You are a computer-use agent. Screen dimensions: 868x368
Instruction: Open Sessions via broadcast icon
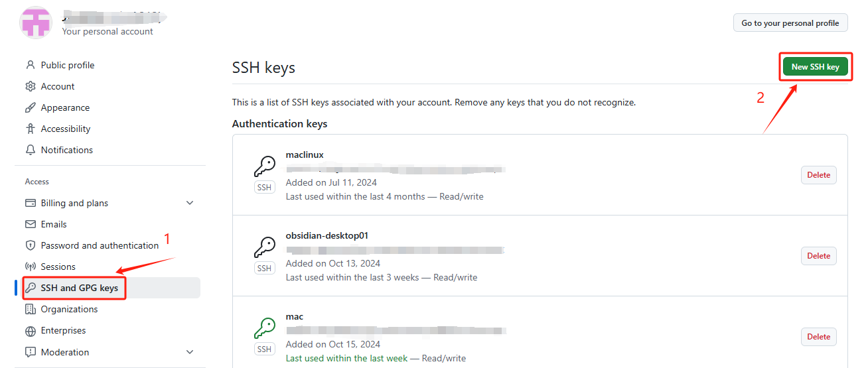(30, 267)
